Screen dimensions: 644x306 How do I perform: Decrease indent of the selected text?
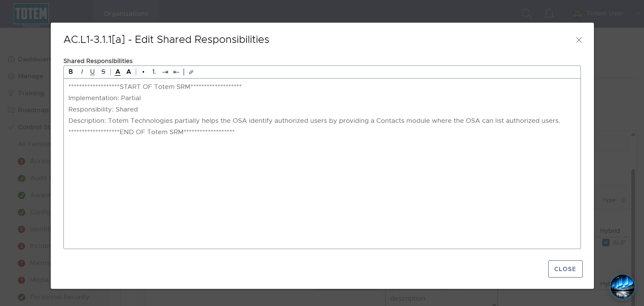[176, 72]
